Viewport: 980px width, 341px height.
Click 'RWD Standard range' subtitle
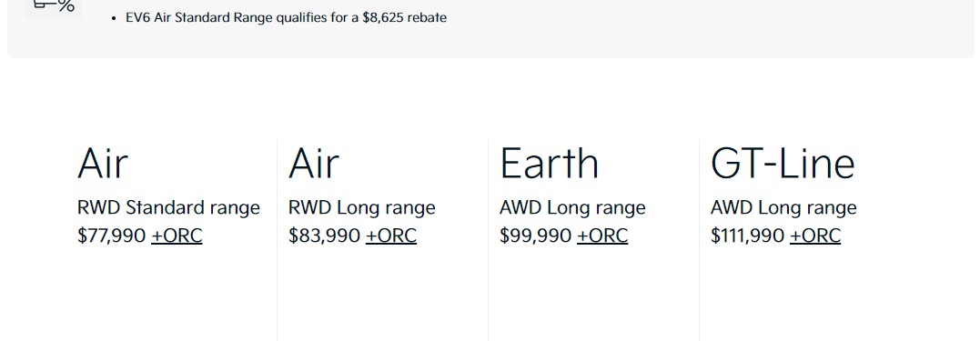pos(168,207)
